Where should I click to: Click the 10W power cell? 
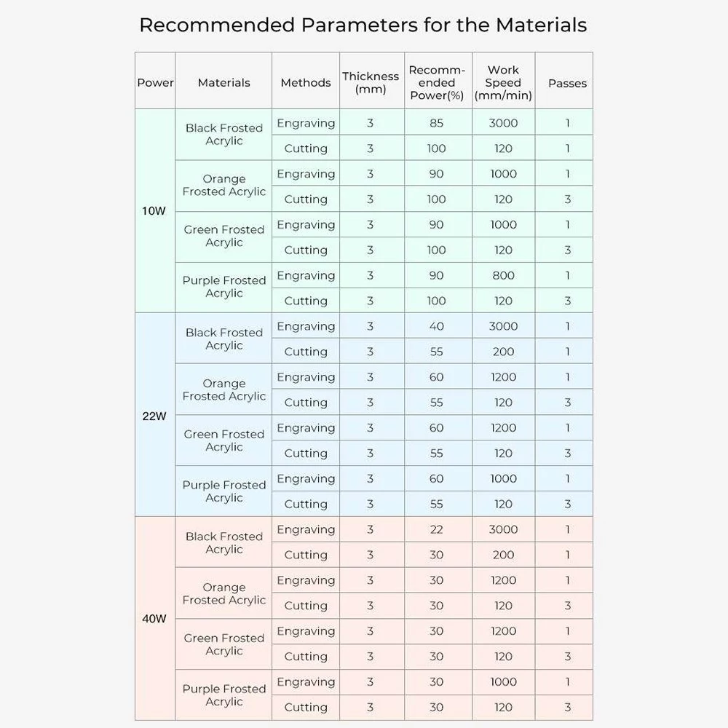pos(154,211)
